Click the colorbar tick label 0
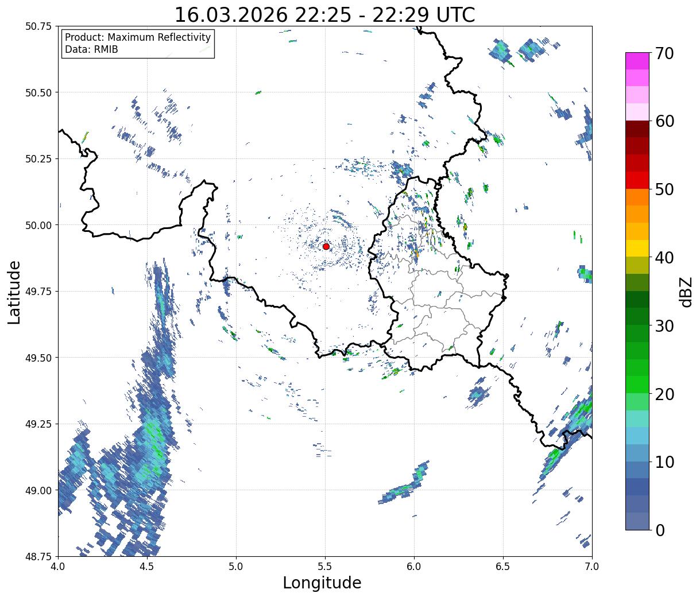The image size is (700, 597). (660, 530)
